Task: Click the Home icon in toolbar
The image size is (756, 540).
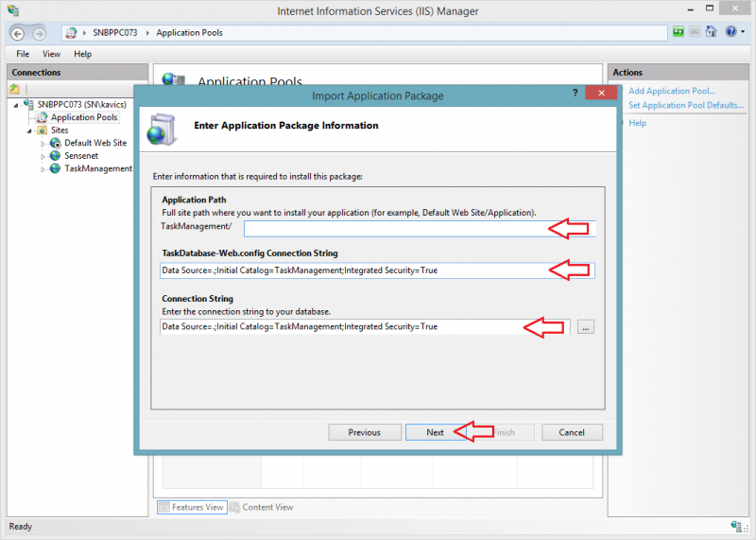Action: (711, 32)
